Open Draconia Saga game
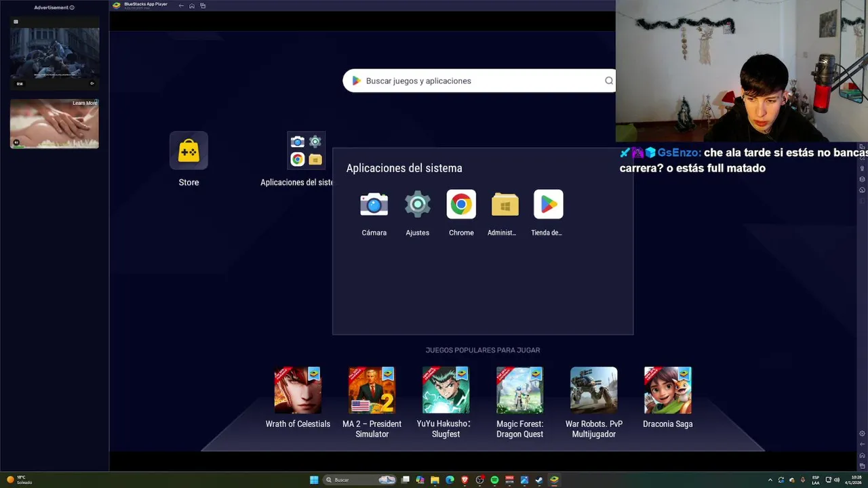Screen dimensions: 868x488 point(667,390)
